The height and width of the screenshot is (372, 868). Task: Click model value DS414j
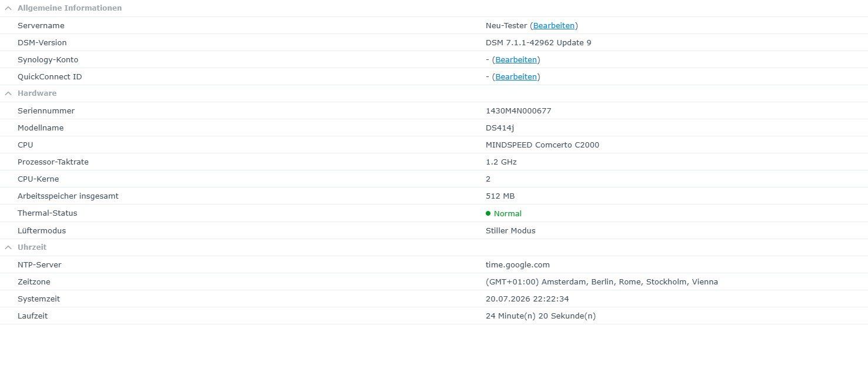pos(500,128)
